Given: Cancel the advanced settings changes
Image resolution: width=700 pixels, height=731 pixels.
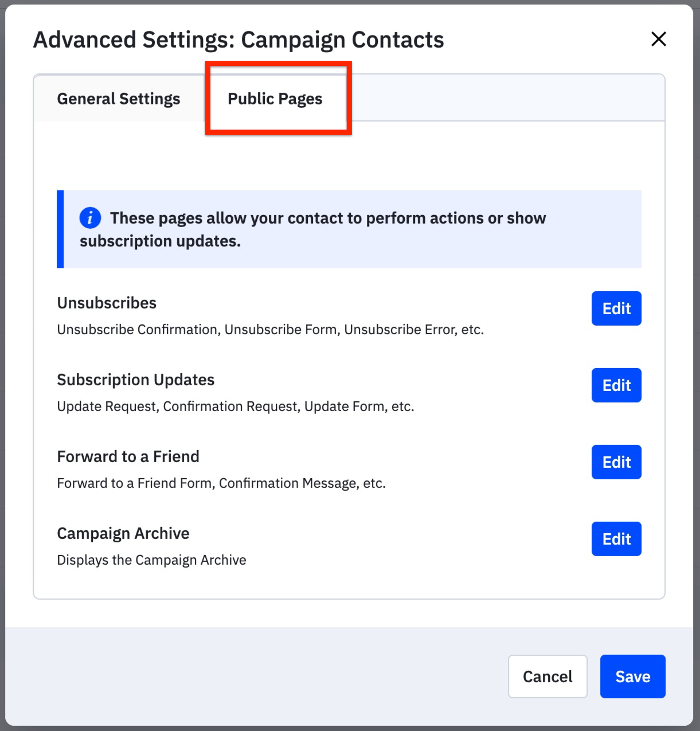Looking at the screenshot, I should [548, 677].
